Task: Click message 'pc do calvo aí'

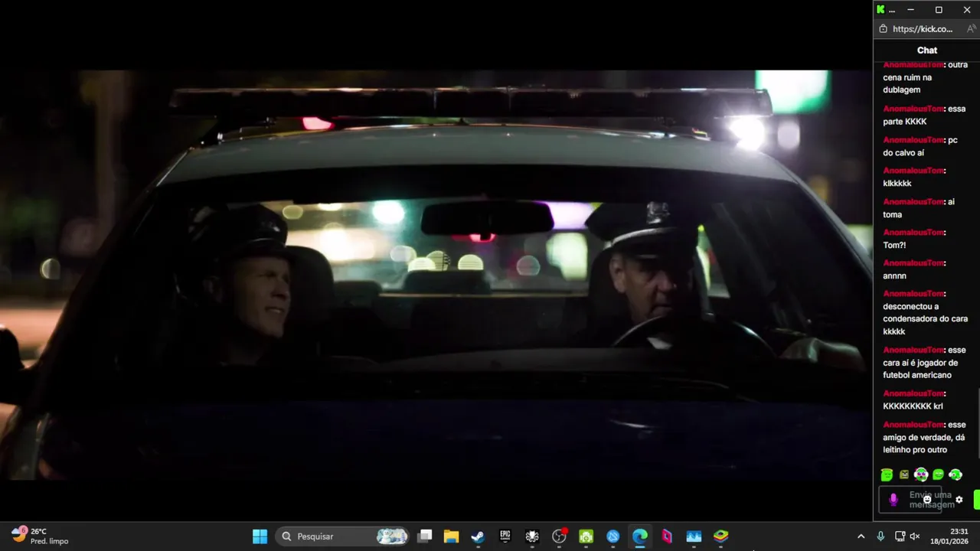Action: [x=920, y=146]
